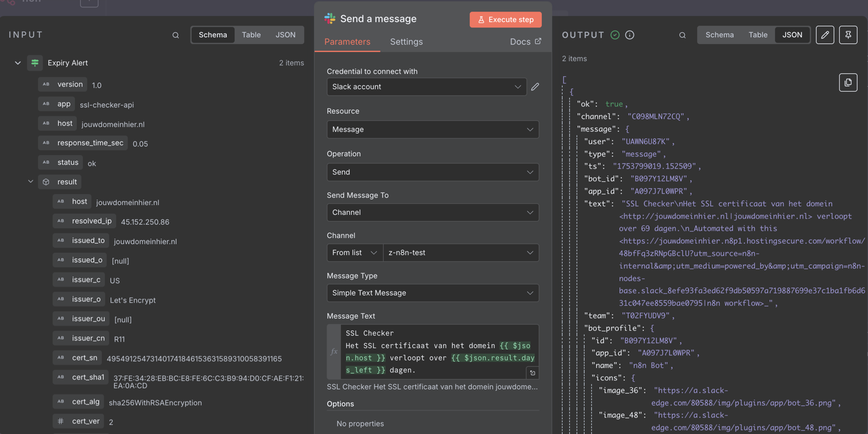The height and width of the screenshot is (434, 868).
Task: Open the Resource dropdown showing Message
Action: (x=432, y=129)
